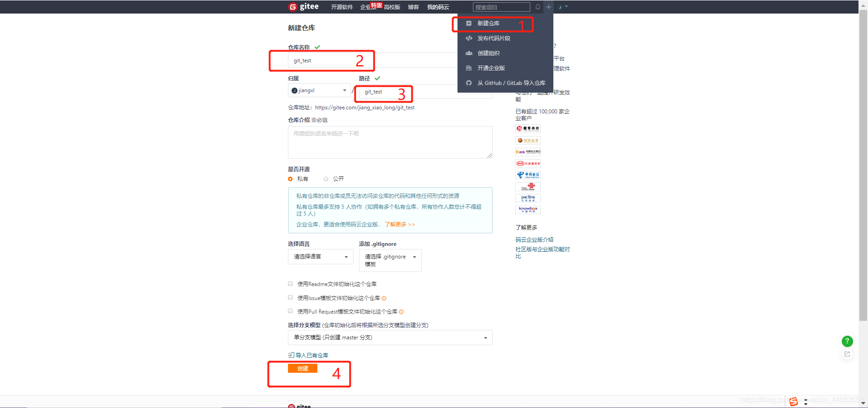Click the orange 创建 button

(x=302, y=368)
